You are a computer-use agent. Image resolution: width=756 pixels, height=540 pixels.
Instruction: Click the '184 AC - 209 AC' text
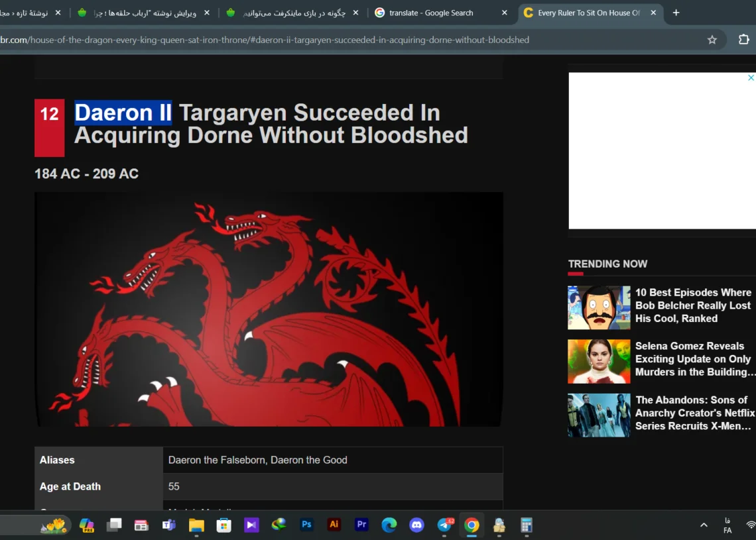86,174
